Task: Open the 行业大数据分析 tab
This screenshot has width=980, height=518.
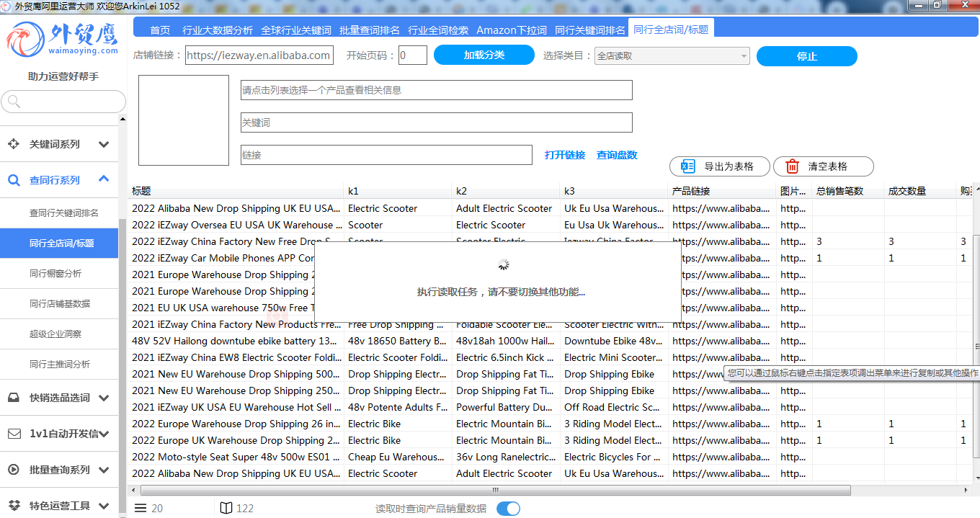Action: (218, 30)
